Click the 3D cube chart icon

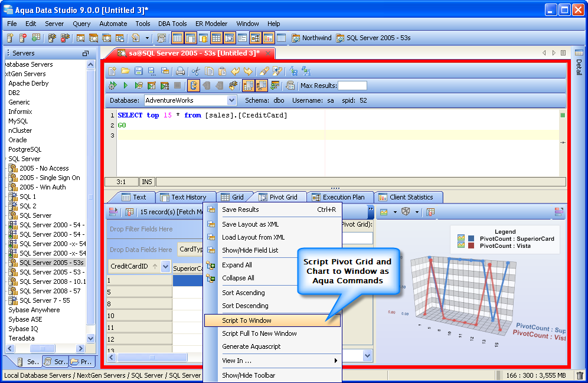(406, 212)
